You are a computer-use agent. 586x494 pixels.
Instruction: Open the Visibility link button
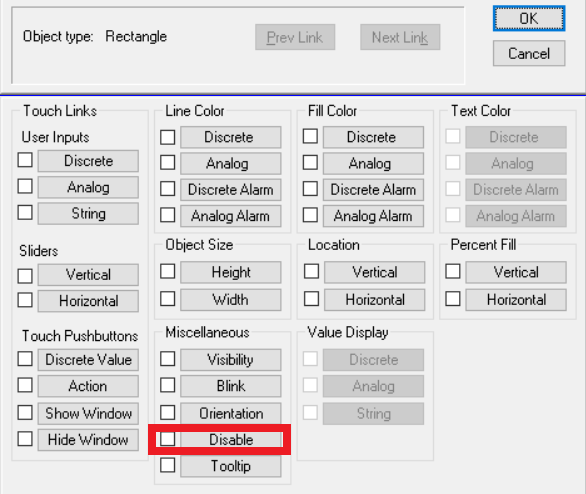pyautogui.click(x=231, y=360)
